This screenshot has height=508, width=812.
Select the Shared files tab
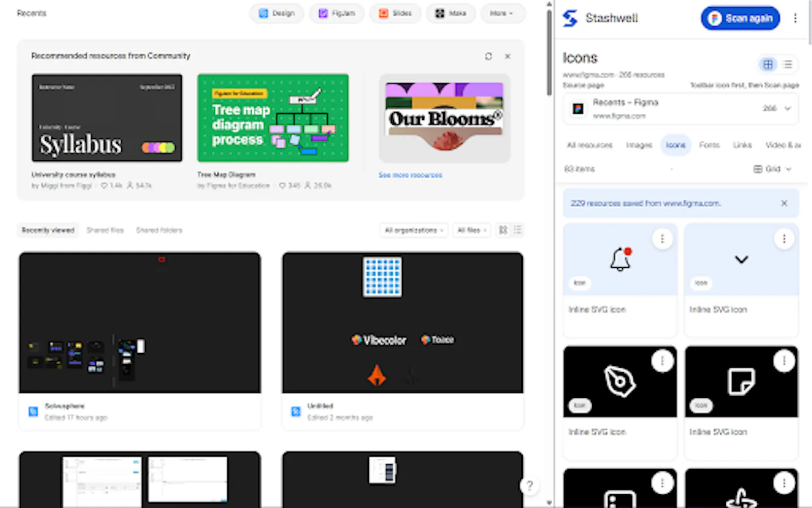tap(105, 230)
